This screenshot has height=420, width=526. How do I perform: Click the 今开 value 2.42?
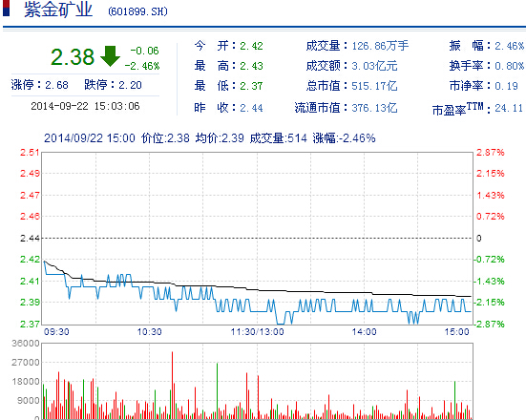(x=251, y=46)
